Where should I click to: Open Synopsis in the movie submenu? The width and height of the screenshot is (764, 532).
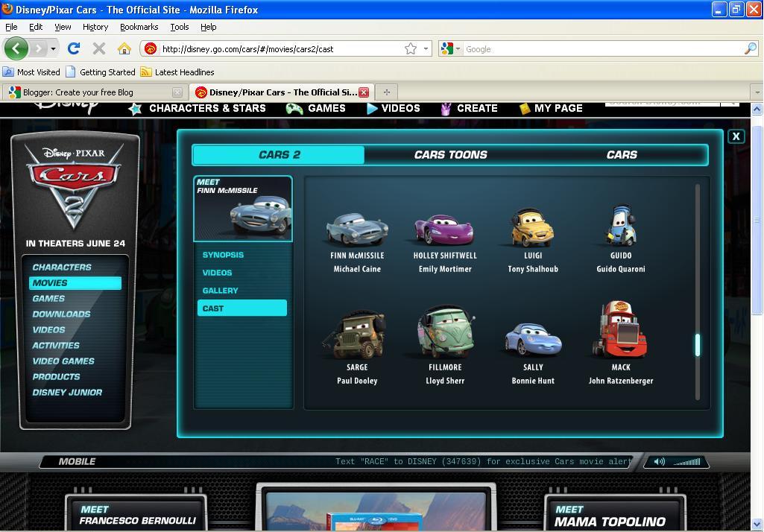223,255
